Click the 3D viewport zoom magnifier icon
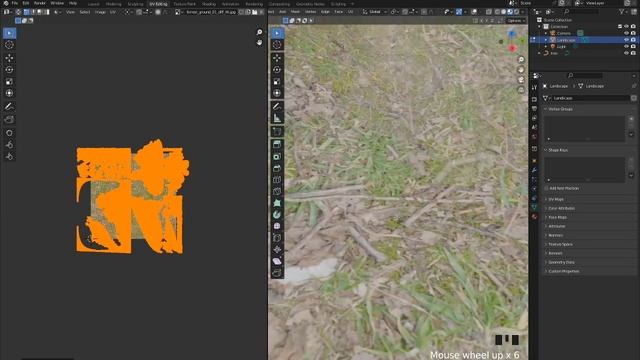Viewport: 640px width, 360px height. click(x=521, y=60)
